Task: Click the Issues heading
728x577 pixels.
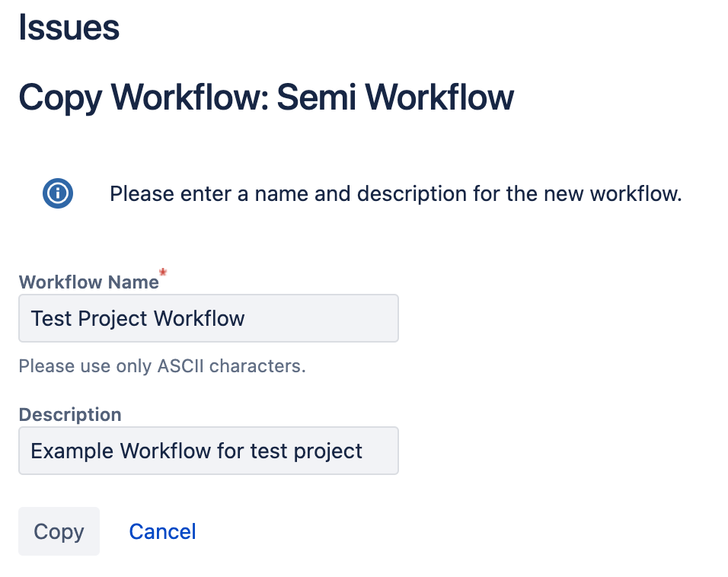Action: point(69,27)
